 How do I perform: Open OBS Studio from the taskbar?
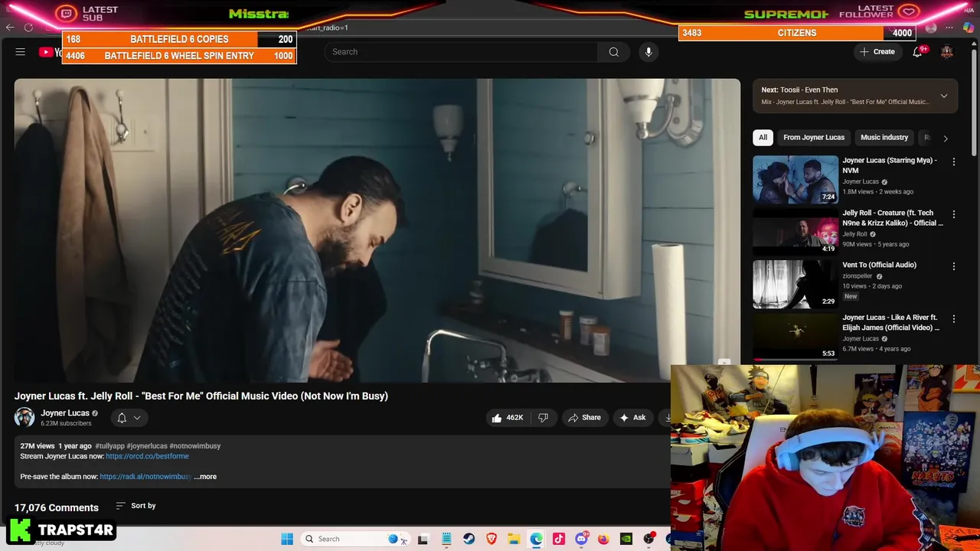coord(648,539)
